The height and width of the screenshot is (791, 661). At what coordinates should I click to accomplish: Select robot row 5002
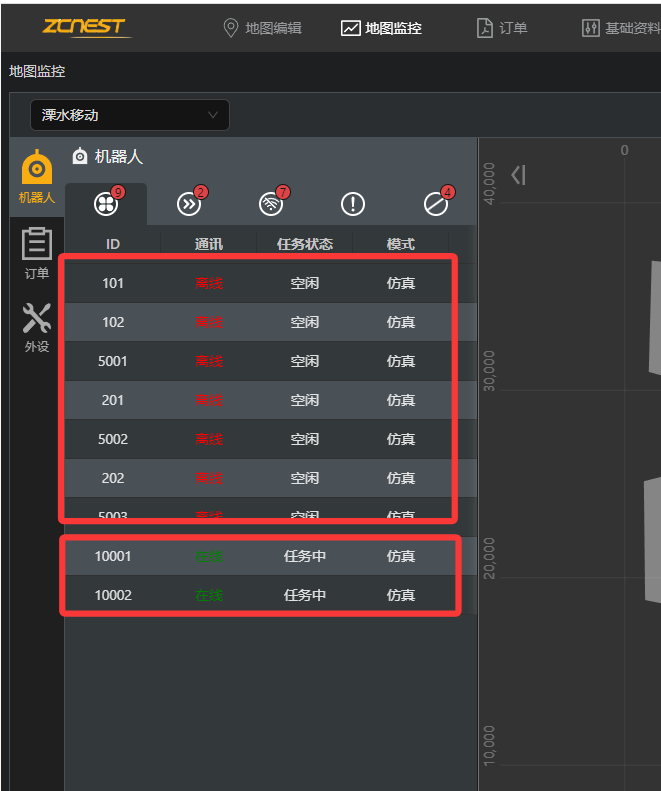pos(270,439)
